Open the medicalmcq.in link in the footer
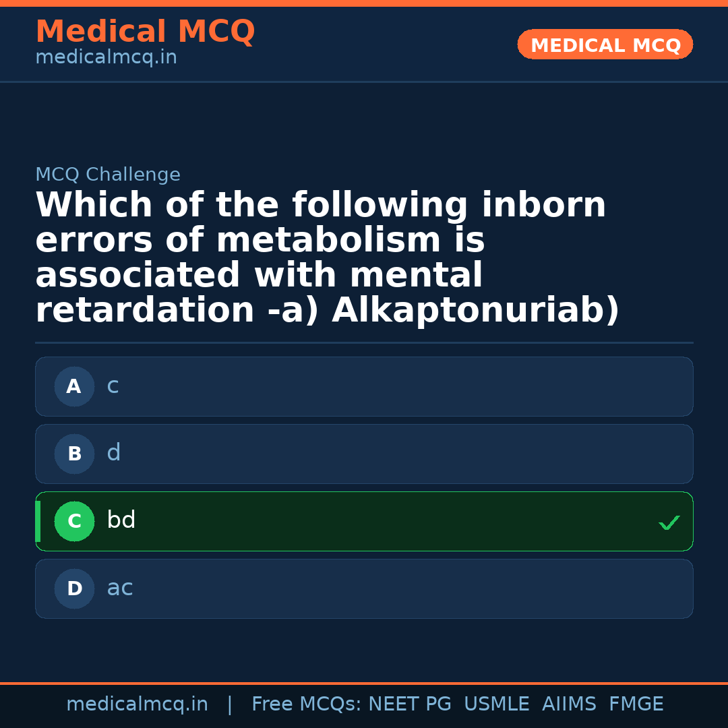The image size is (728, 728). pos(137,704)
